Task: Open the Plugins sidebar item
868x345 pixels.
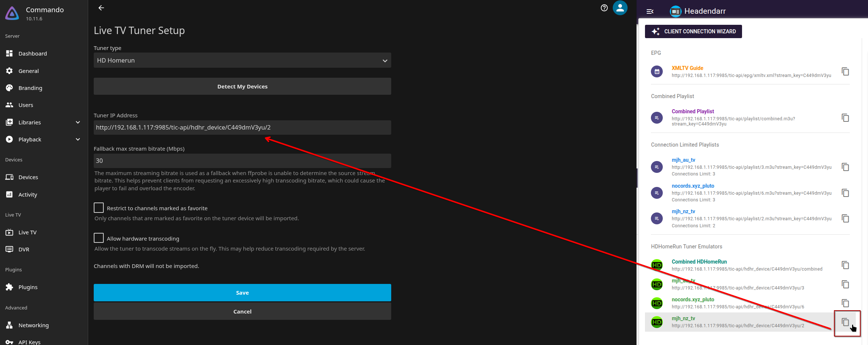Action: point(28,287)
